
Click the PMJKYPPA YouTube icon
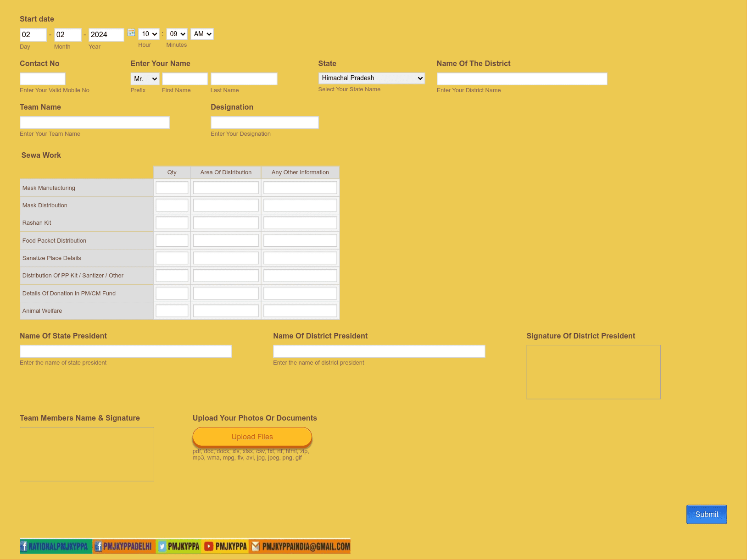pos(209,546)
